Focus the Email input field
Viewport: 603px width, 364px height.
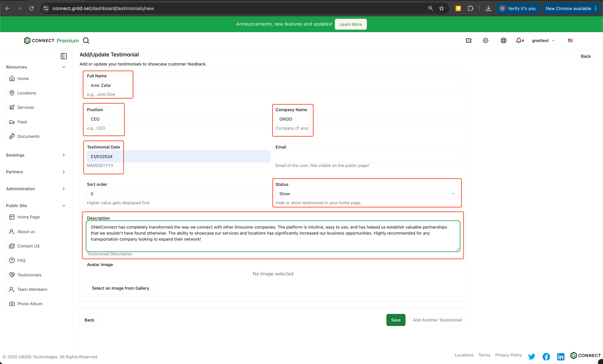point(367,156)
